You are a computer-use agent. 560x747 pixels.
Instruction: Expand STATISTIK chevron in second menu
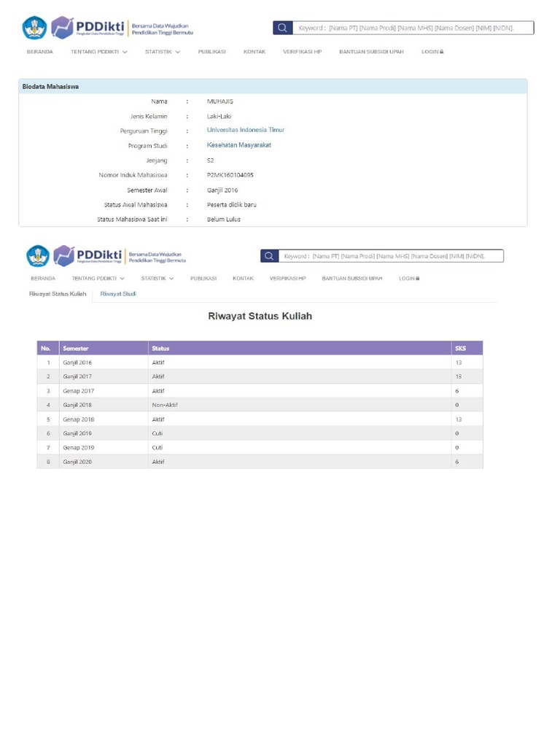point(171,279)
